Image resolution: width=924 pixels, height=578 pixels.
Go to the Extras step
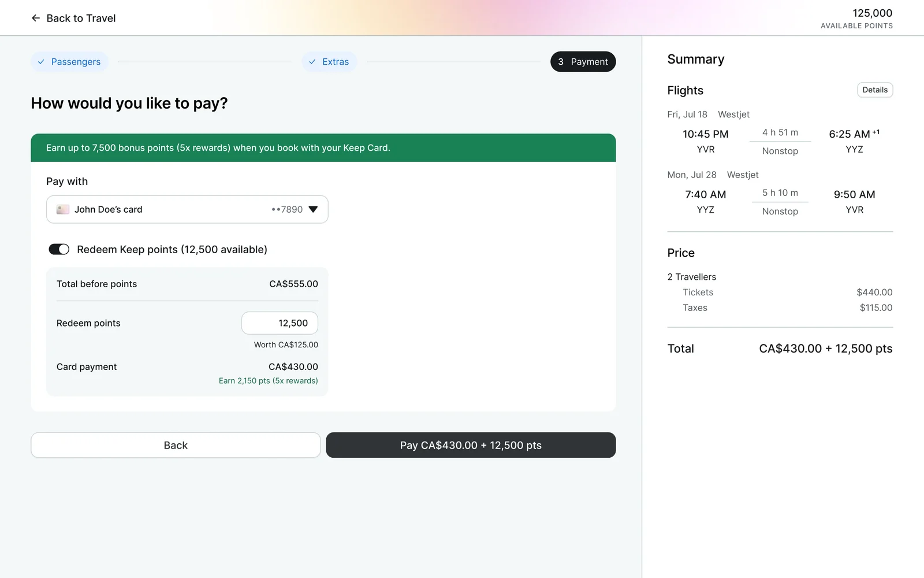coord(329,62)
